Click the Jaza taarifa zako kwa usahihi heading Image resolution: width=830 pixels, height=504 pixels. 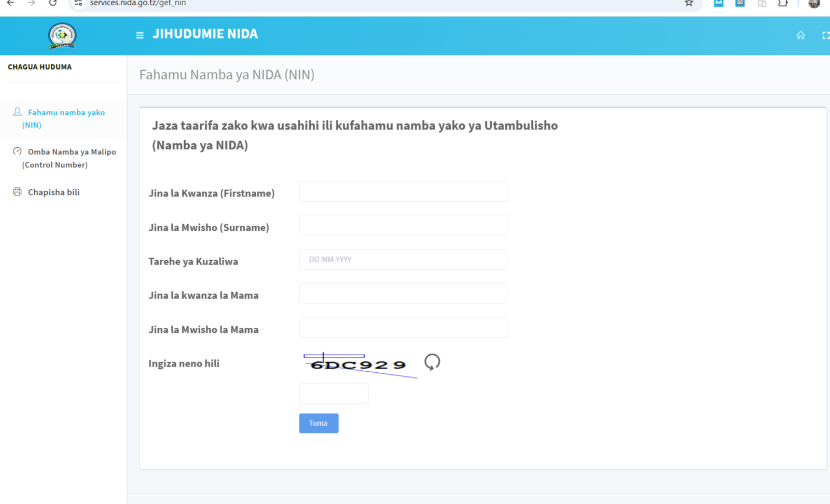(x=355, y=135)
